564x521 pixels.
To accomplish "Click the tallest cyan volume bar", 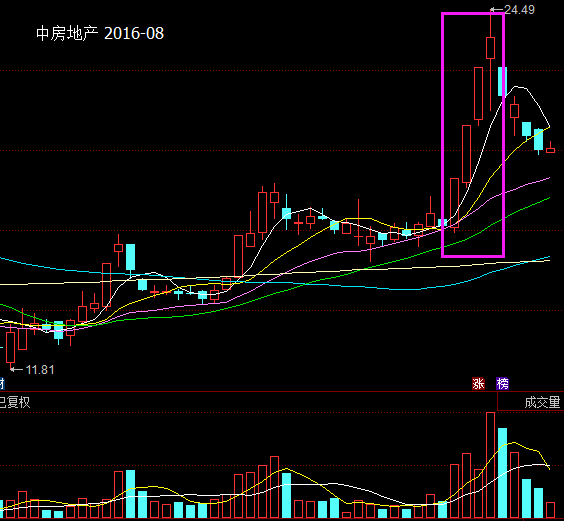I will 502,473.
